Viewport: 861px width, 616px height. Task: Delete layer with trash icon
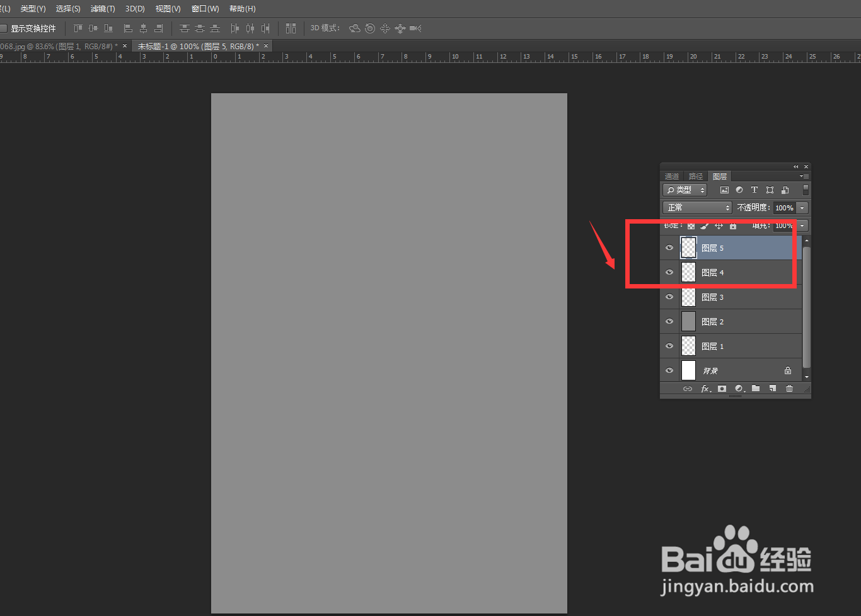(789, 389)
